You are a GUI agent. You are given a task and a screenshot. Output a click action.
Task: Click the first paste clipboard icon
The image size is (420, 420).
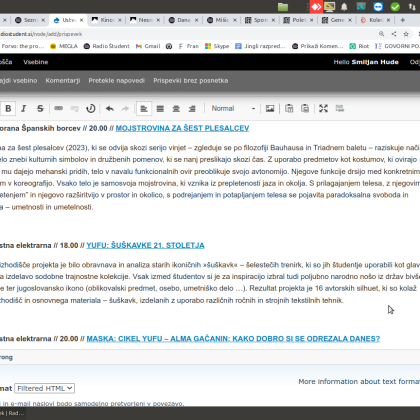[x=289, y=108]
